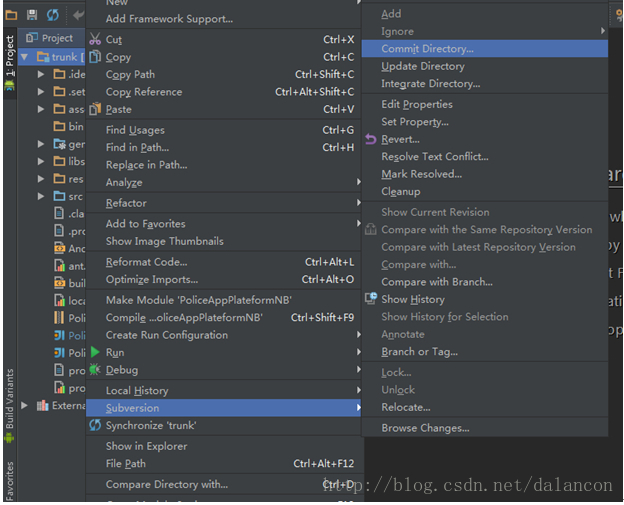Click the Compare with Same Repository icon

click(x=370, y=229)
